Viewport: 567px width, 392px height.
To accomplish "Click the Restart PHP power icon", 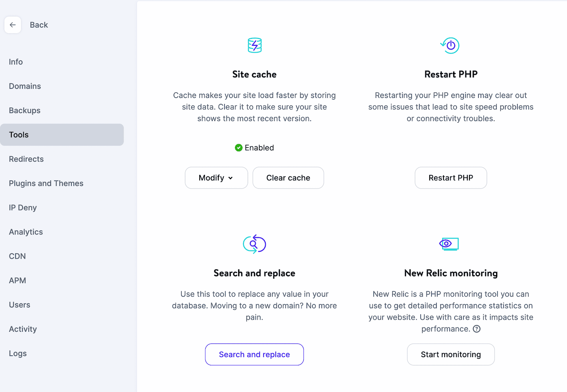I will point(450,45).
